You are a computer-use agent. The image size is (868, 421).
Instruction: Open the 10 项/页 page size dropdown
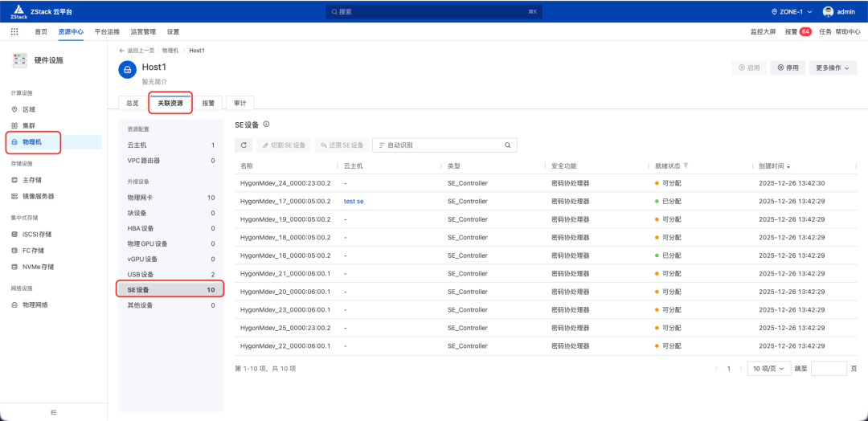tap(769, 369)
